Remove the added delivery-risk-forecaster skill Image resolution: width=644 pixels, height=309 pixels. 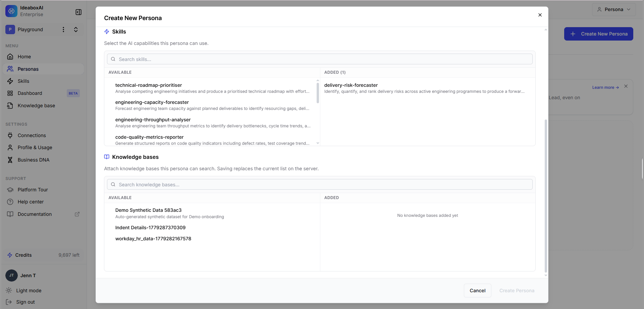428,88
